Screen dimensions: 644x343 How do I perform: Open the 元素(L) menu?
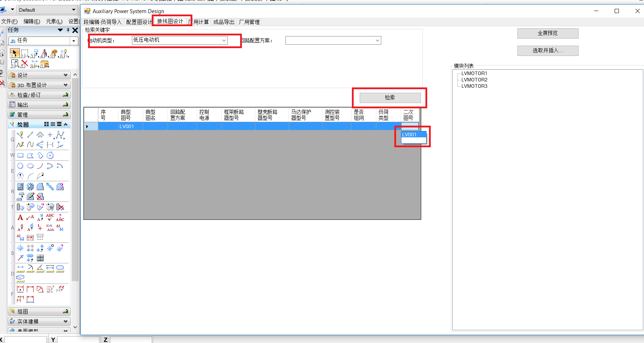click(54, 22)
